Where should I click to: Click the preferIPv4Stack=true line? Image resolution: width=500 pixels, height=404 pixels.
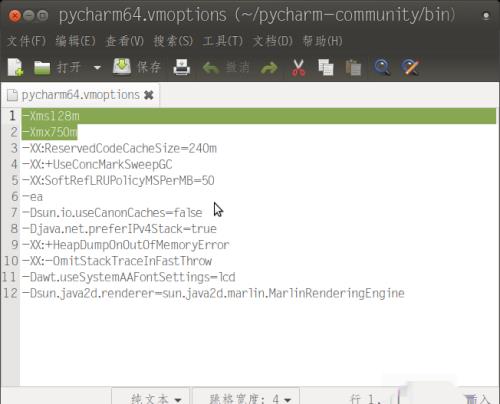[119, 229]
